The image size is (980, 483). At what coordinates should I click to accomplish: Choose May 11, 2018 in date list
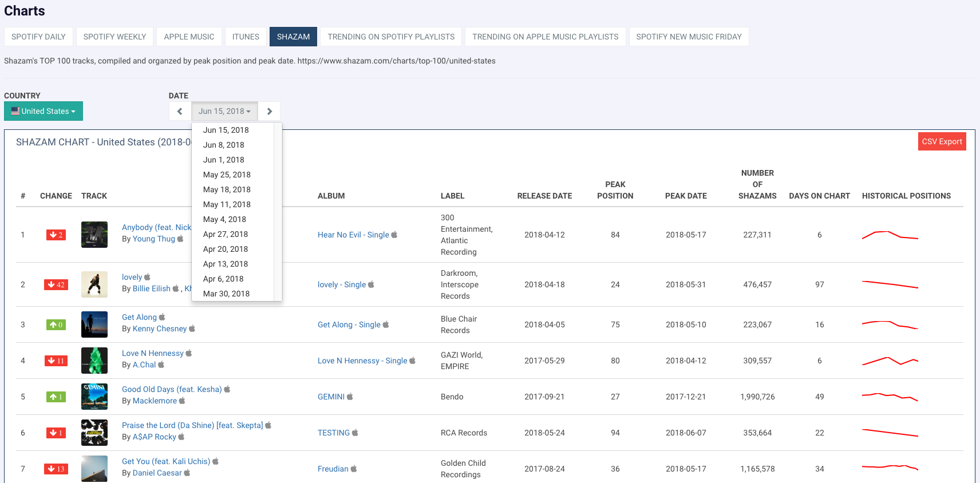coord(227,204)
